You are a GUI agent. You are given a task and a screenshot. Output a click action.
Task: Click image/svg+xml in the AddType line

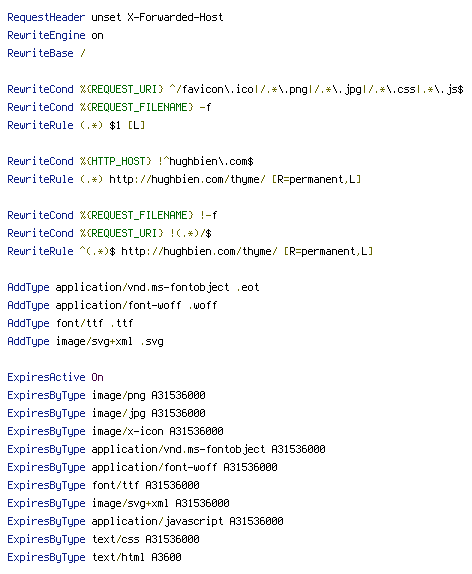click(94, 341)
